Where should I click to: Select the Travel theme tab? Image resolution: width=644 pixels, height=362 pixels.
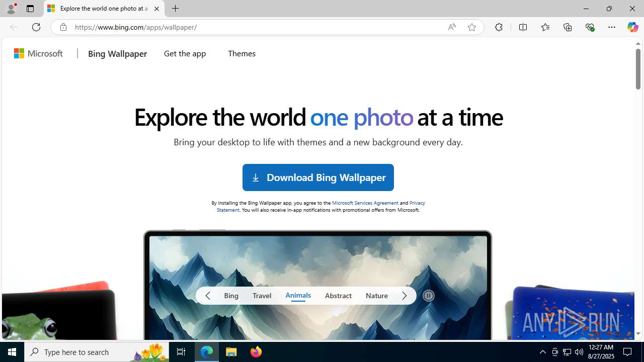(262, 296)
